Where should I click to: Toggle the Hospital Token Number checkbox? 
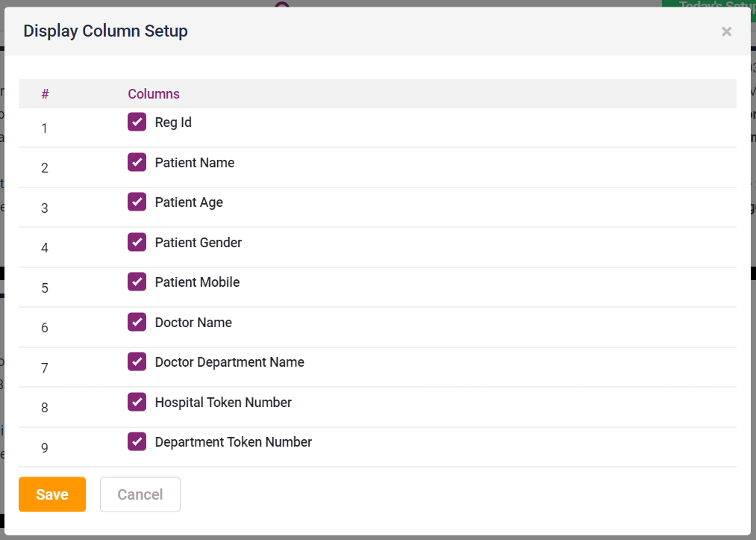pos(137,402)
